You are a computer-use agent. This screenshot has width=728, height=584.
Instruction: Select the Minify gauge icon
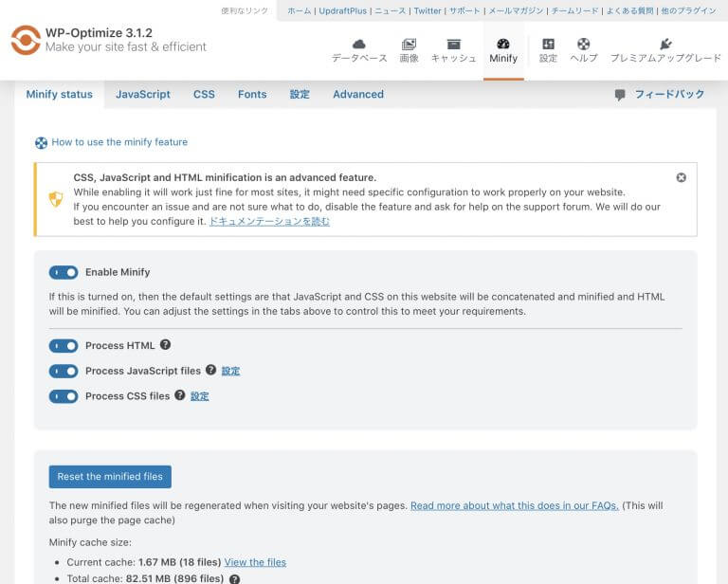pos(503,45)
